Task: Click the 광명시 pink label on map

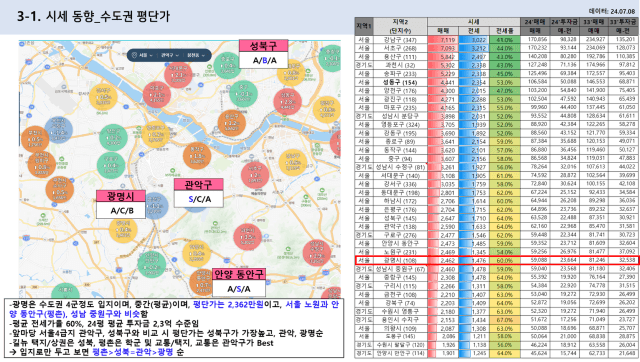Action: (x=121, y=196)
